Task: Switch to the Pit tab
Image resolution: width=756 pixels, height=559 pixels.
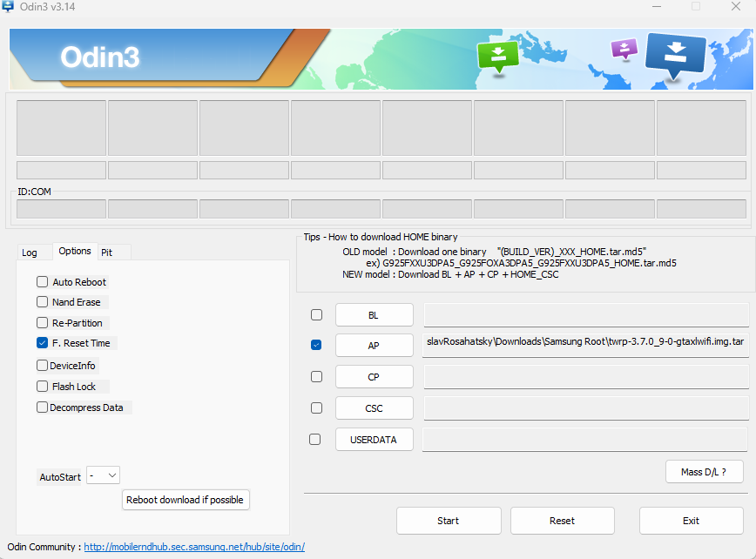Action: [106, 253]
